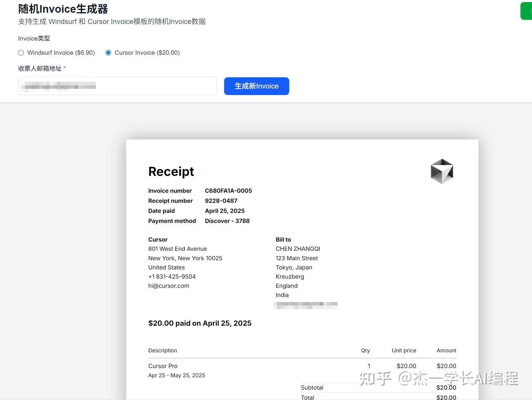This screenshot has width=532, height=400.
Task: Click the payment method Discover - 3788
Action: pos(227,221)
